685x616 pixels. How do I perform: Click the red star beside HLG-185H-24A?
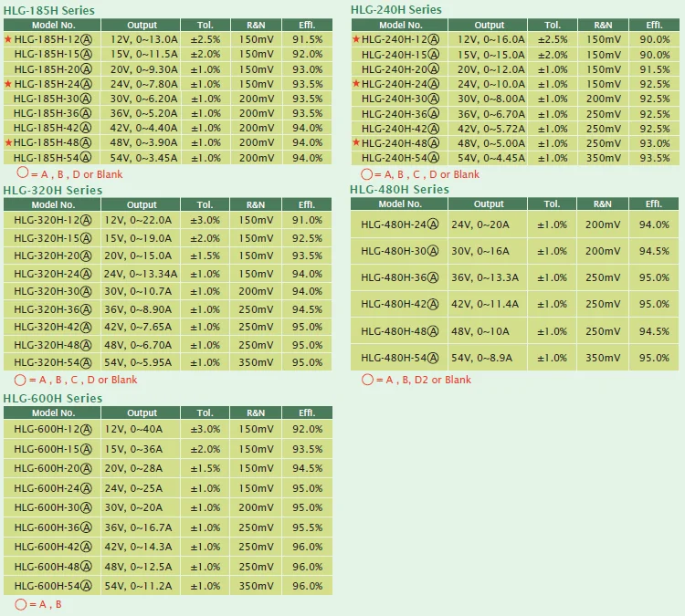(8, 84)
